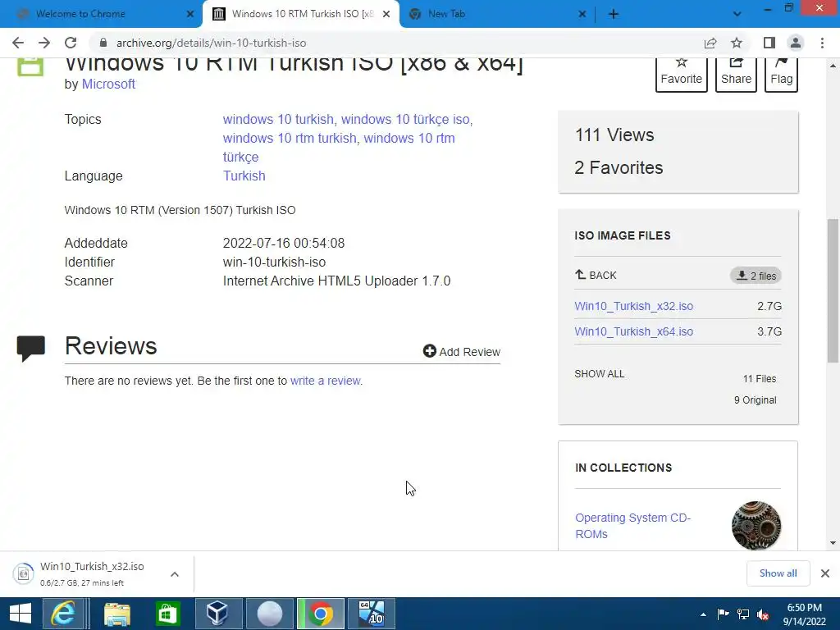Click the Add Review plus icon

(430, 351)
